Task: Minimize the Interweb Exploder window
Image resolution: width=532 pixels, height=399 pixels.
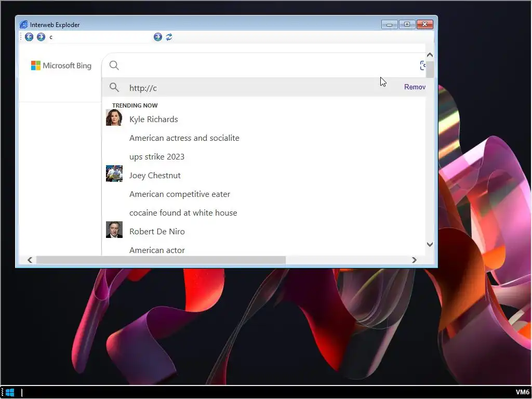Action: 389,24
